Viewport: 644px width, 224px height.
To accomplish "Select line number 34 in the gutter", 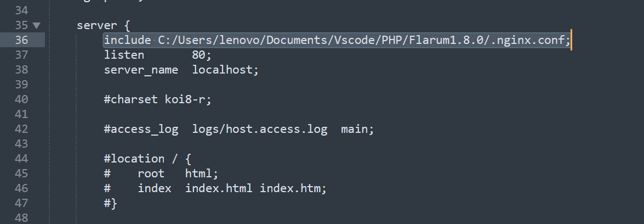I will [21, 10].
